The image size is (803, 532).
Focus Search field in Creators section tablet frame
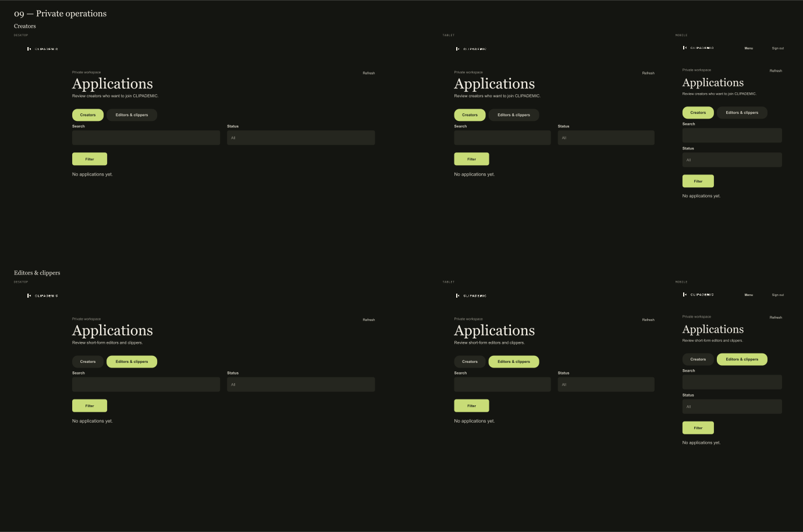[x=502, y=138]
